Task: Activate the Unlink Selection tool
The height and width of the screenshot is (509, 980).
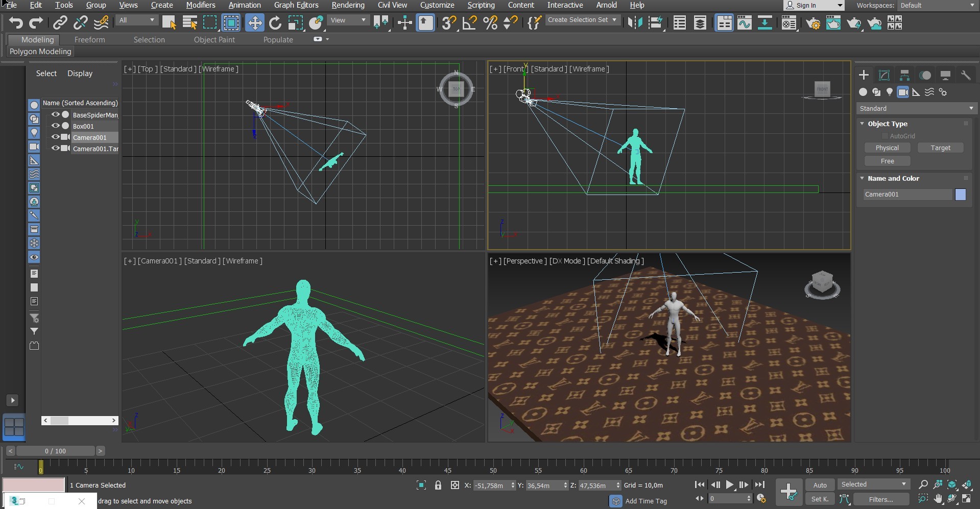Action: click(81, 22)
